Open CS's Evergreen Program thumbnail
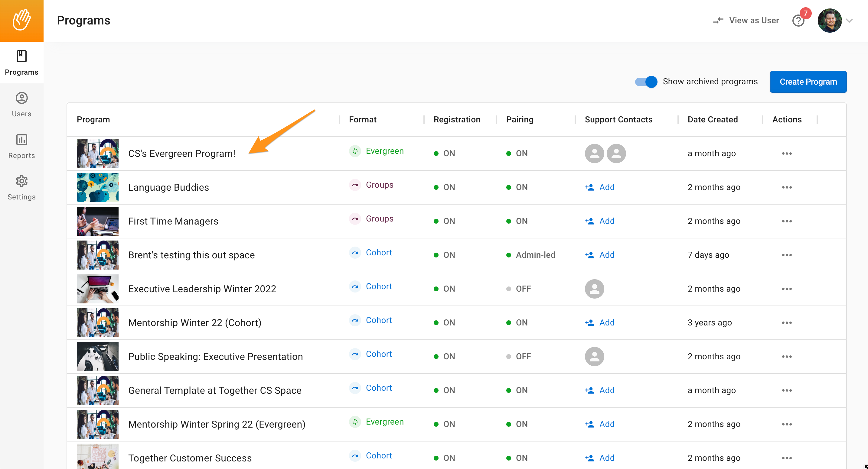868x469 pixels. 97,154
